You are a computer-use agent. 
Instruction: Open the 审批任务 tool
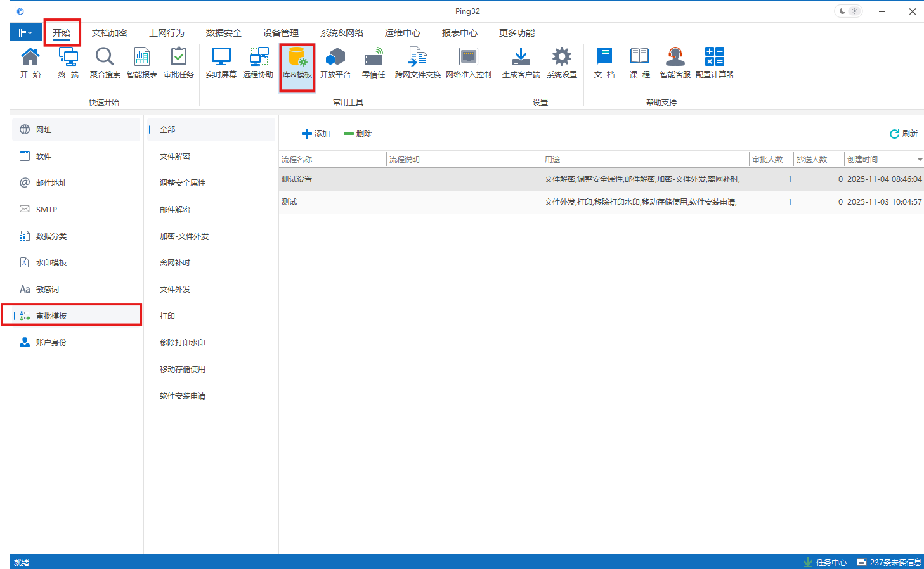click(178, 61)
